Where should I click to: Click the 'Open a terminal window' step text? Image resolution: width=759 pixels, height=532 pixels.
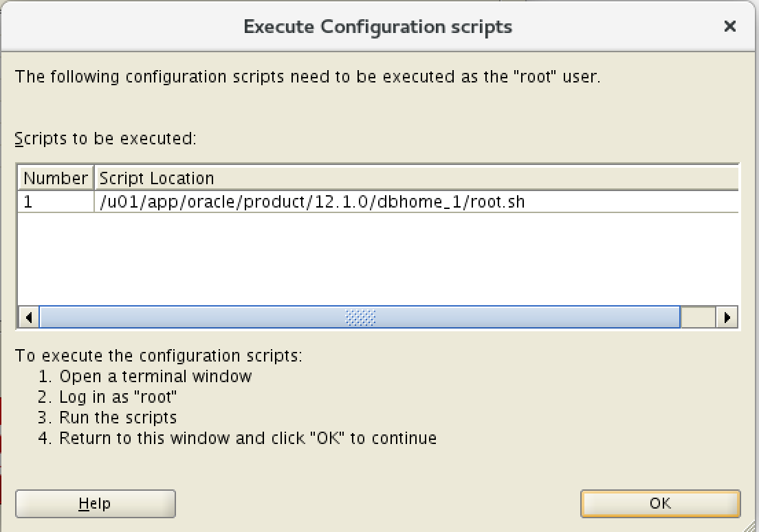(x=155, y=377)
